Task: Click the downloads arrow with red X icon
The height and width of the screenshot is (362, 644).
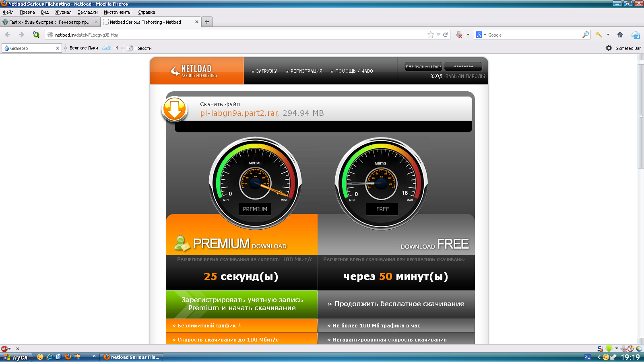Action: pyautogui.click(x=459, y=35)
